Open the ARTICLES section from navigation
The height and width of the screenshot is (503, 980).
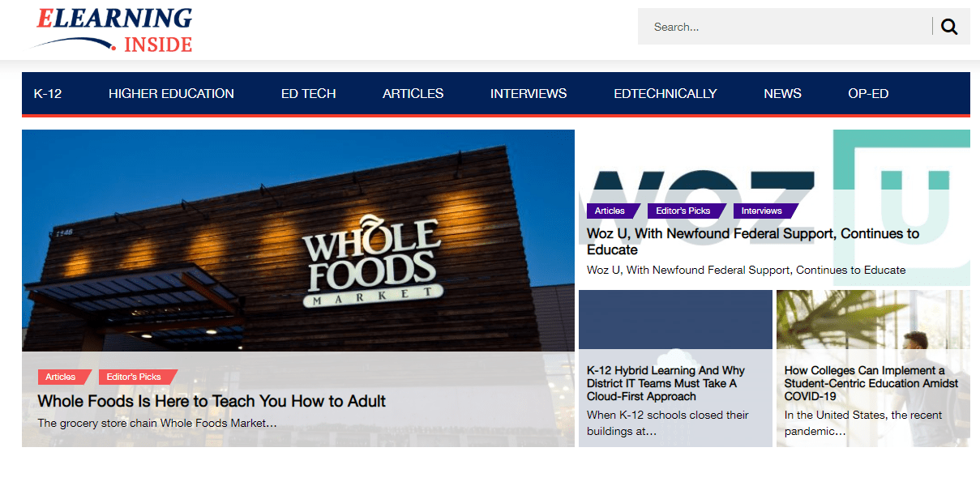click(413, 93)
